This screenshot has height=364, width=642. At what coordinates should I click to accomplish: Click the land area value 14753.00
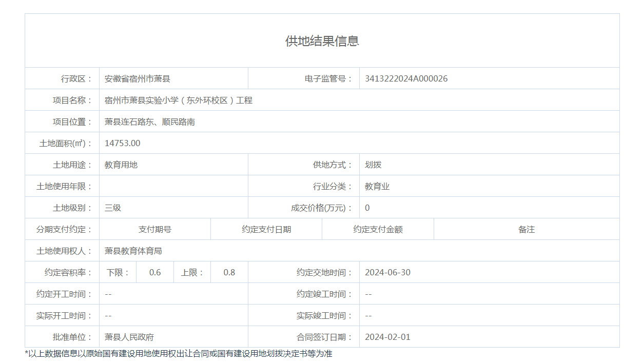pos(122,143)
